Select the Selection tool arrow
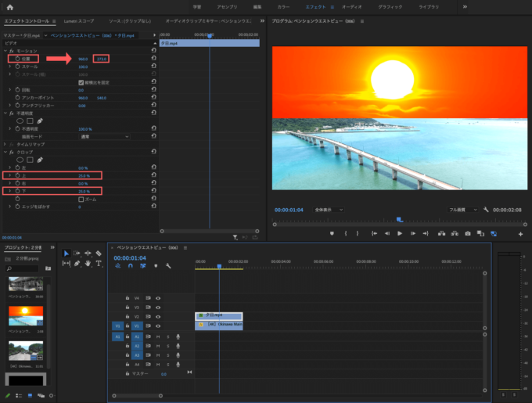 (x=66, y=254)
